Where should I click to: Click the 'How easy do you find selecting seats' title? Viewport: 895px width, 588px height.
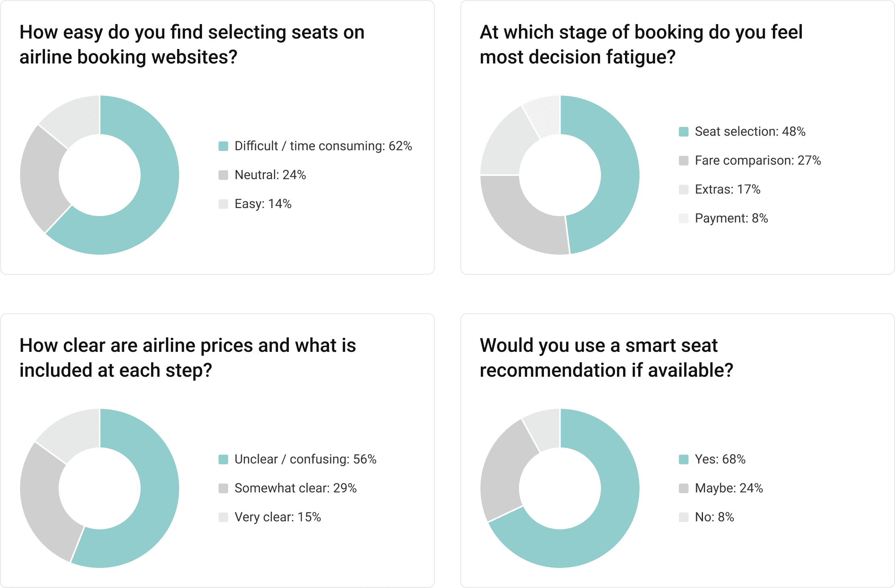coord(192,44)
